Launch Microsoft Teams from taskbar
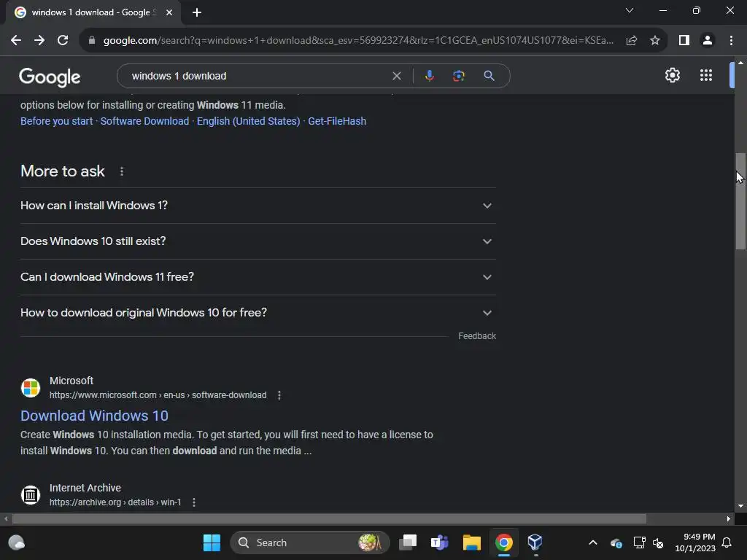 439,542
